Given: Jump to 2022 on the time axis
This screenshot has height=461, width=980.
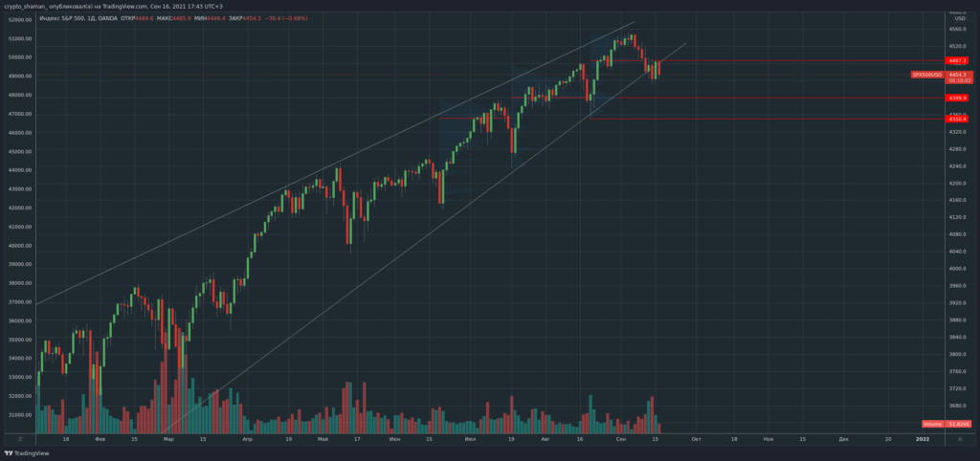Looking at the screenshot, I should point(922,438).
